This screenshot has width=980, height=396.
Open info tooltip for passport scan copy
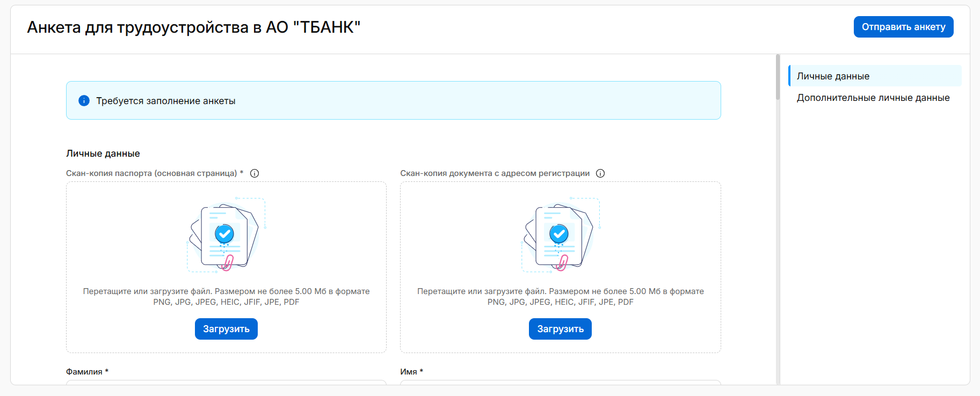(x=255, y=173)
